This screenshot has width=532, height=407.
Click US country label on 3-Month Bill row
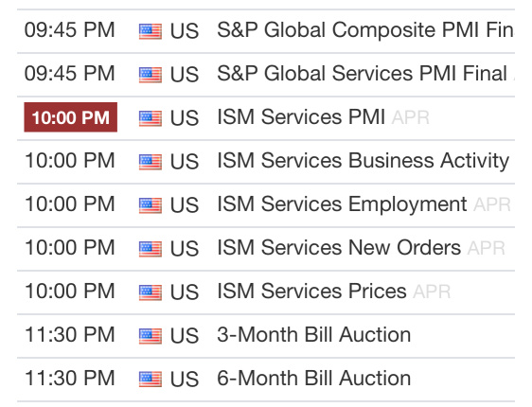[x=185, y=336]
